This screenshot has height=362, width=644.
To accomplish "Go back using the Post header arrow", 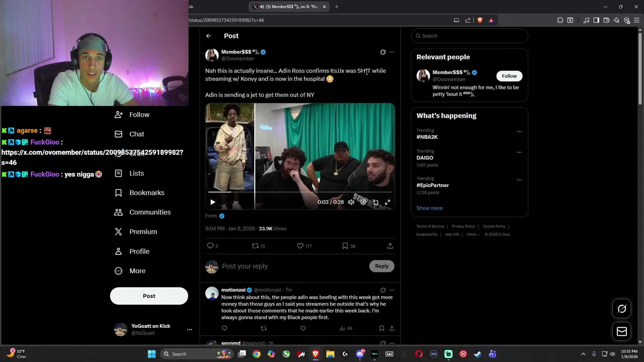I will pos(209,36).
